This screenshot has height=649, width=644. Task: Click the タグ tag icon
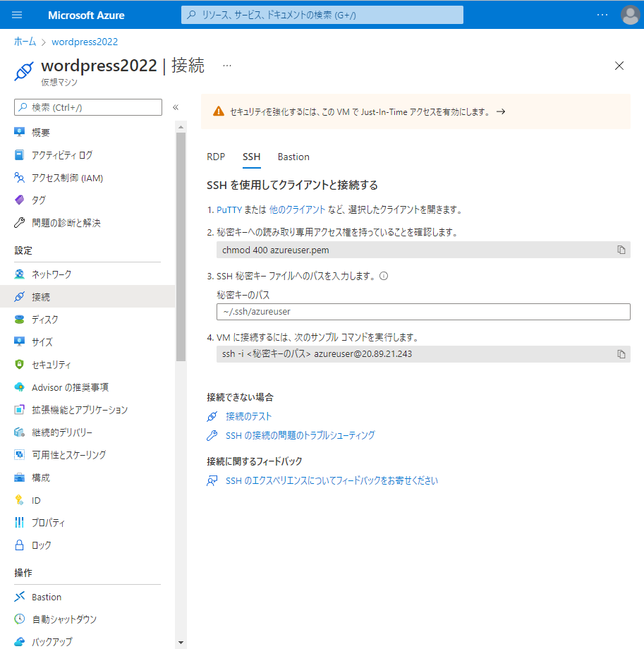(x=19, y=200)
